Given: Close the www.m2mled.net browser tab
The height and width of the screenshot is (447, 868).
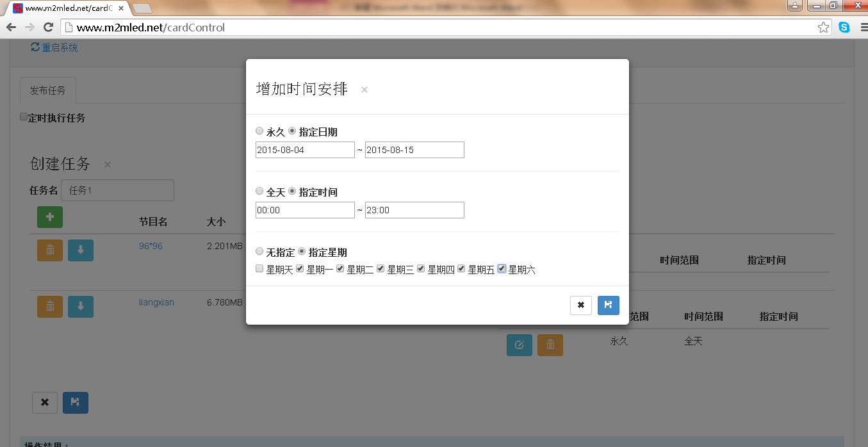Looking at the screenshot, I should pos(121,8).
